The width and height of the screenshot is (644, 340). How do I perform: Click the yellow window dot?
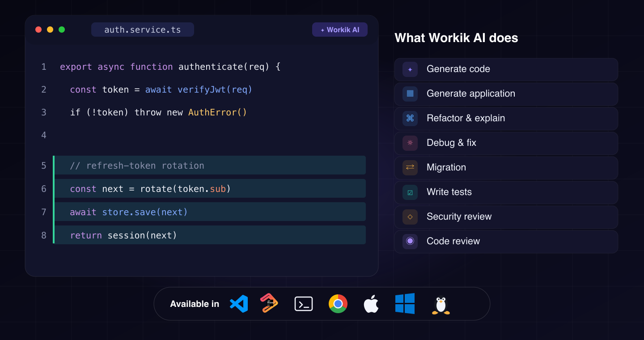50,30
